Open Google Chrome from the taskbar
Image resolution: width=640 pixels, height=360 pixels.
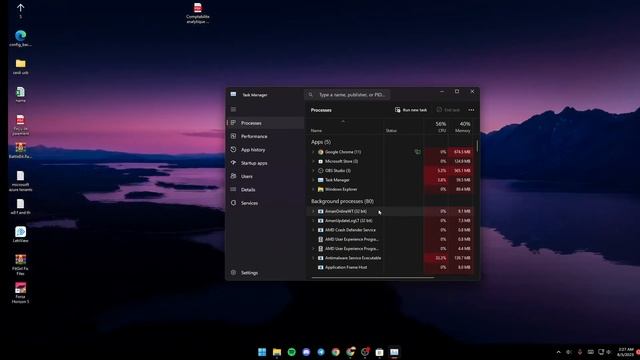tap(336, 352)
